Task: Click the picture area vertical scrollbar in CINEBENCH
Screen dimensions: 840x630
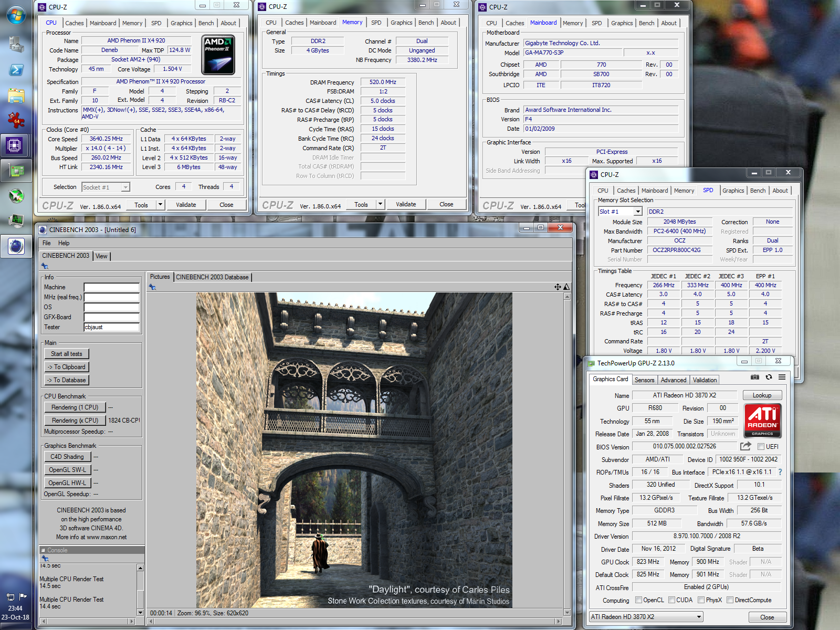Action: coord(567,454)
